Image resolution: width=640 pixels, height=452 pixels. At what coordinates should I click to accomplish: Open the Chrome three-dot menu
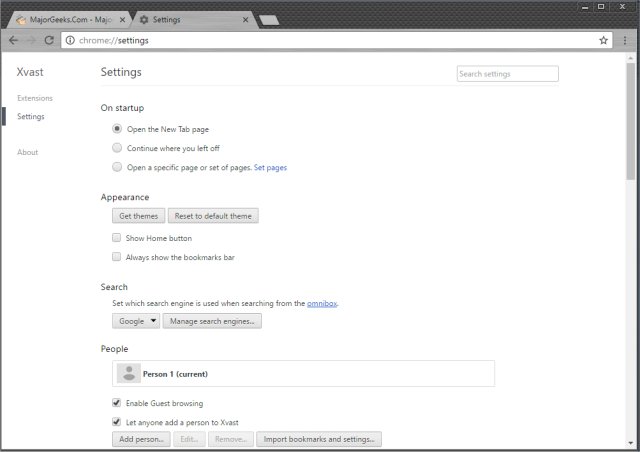(625, 40)
